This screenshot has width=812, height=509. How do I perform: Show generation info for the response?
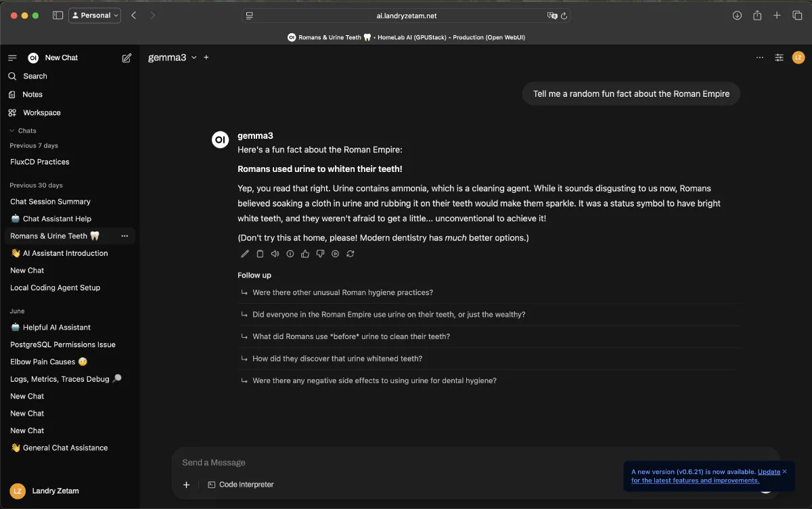(x=290, y=254)
